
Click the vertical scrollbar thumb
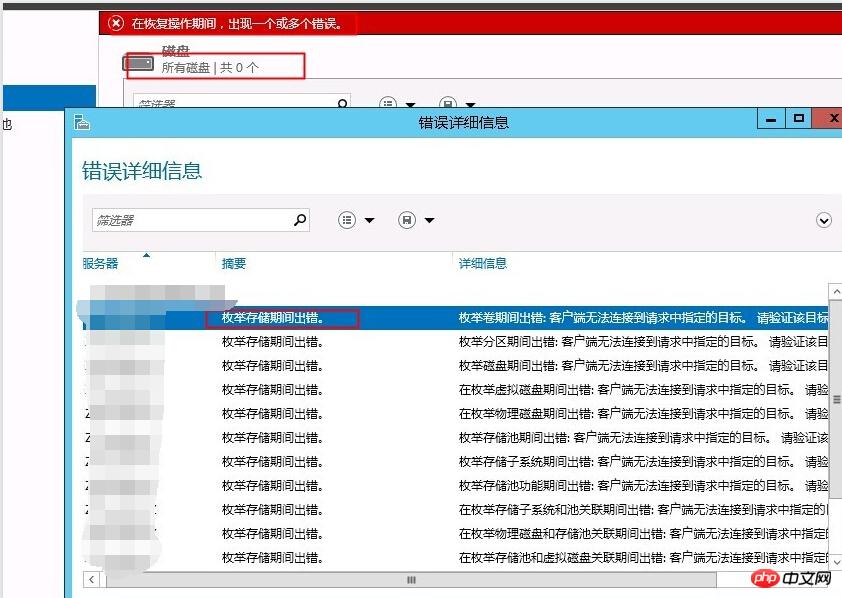tap(836, 399)
